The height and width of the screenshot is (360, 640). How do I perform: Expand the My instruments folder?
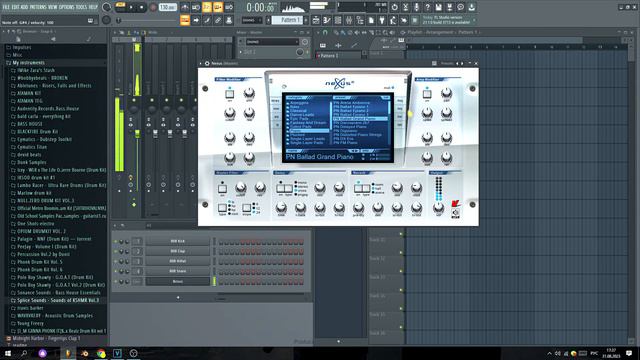tap(28, 63)
